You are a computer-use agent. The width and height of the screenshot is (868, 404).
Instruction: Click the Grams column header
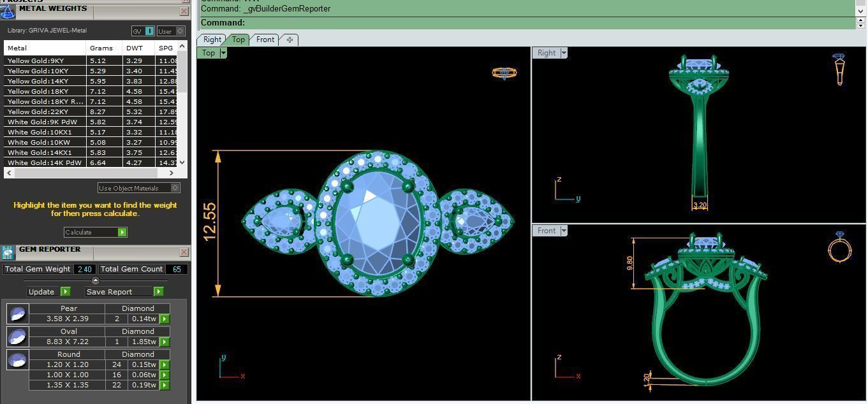click(x=104, y=48)
